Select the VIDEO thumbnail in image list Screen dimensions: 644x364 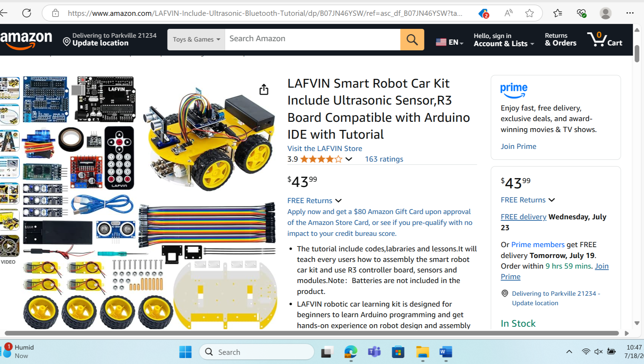tap(9, 246)
